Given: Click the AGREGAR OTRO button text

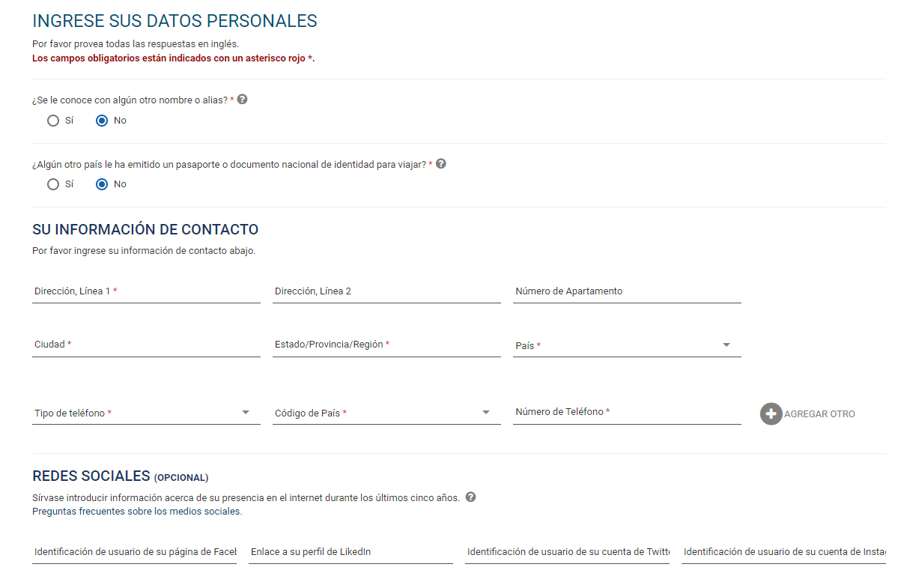Looking at the screenshot, I should (819, 414).
